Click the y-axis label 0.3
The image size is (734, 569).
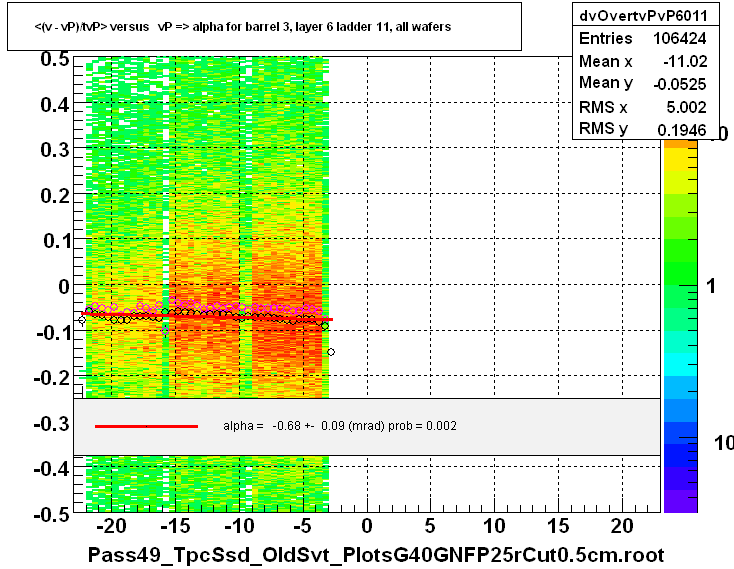click(x=55, y=150)
